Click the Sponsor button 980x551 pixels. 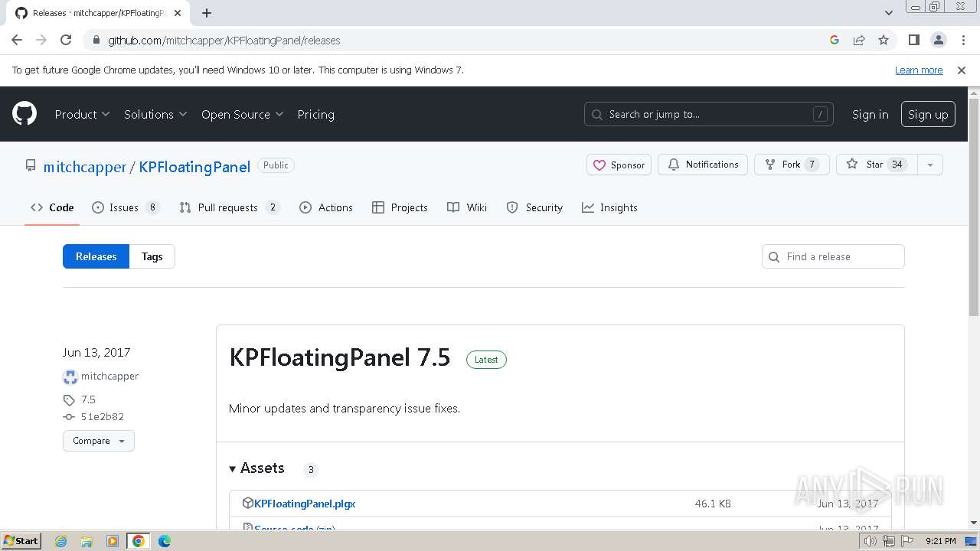click(x=619, y=165)
